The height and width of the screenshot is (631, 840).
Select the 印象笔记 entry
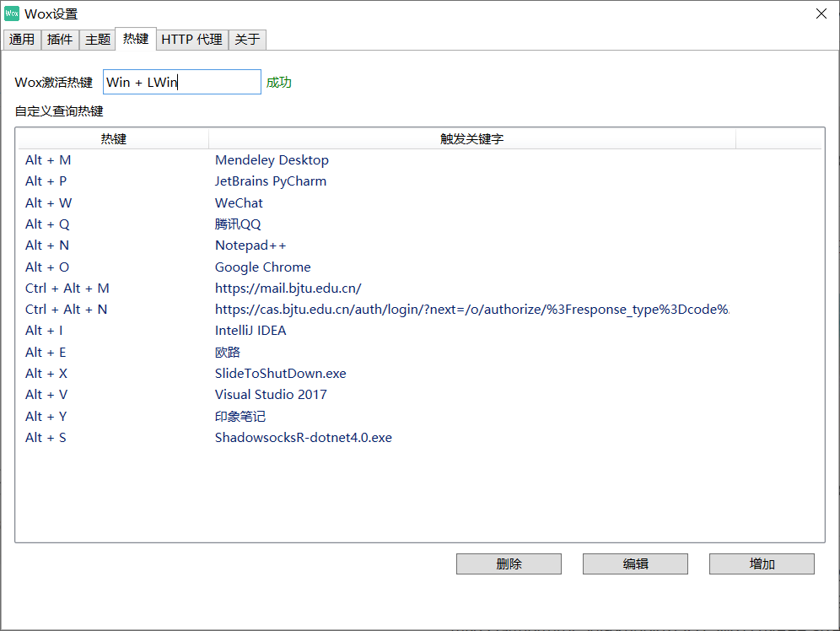240,416
